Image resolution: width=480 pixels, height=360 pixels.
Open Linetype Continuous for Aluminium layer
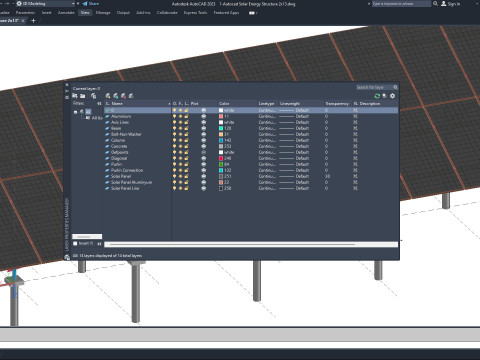tap(267, 116)
